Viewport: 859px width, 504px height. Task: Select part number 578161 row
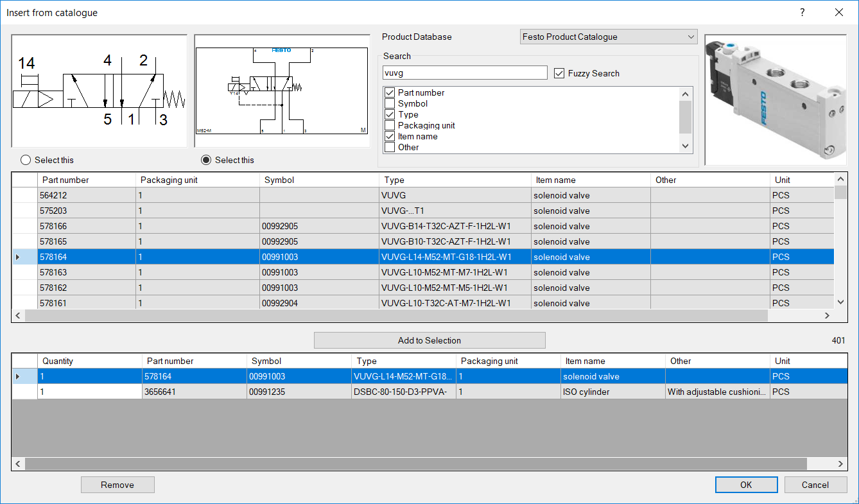tap(423, 302)
